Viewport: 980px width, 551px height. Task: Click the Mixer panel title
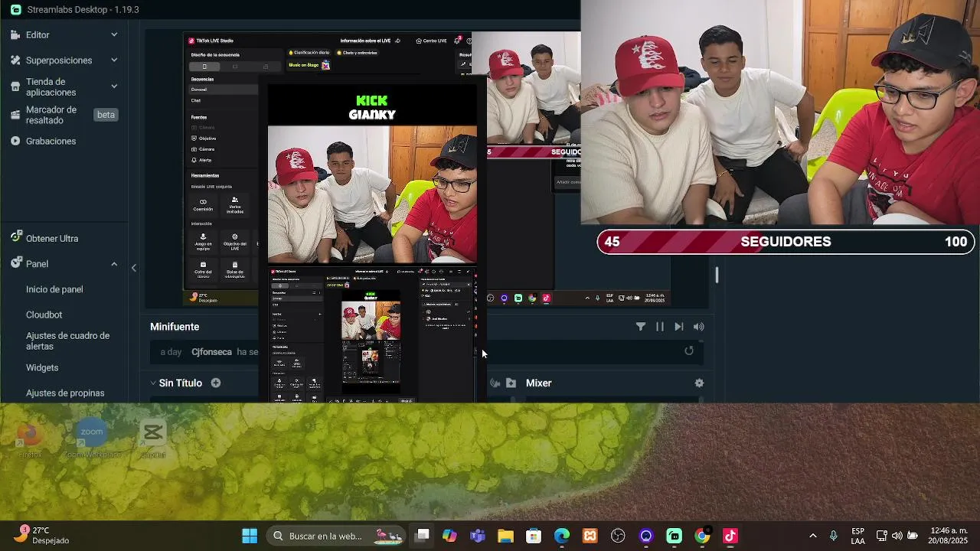point(538,383)
